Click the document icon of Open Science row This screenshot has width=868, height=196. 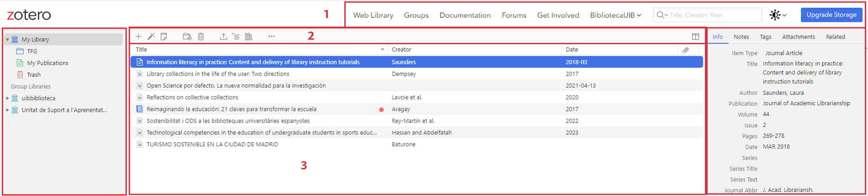140,86
